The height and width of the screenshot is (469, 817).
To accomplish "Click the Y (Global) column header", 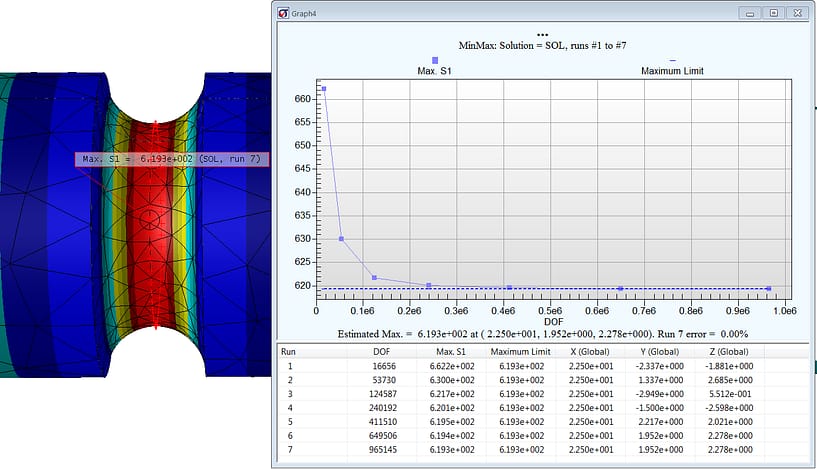I will 660,352.
